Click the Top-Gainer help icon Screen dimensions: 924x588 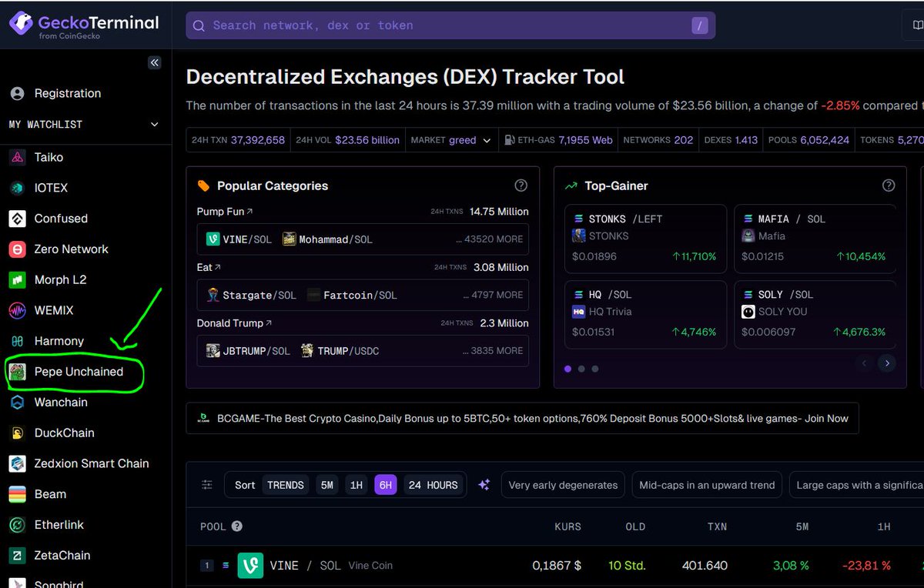tap(889, 185)
